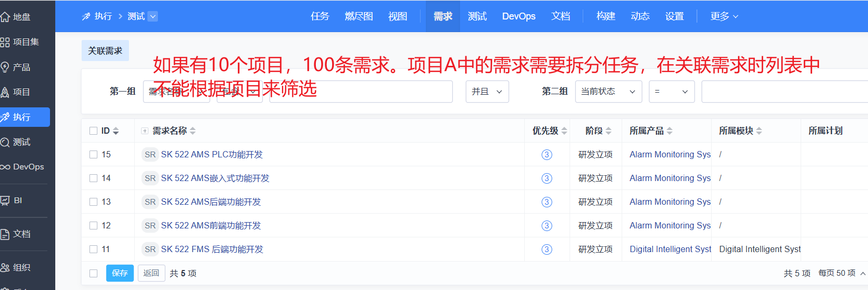Click SR badge of 嵌入式功能开发 row
The width and height of the screenshot is (868, 290).
tap(150, 178)
